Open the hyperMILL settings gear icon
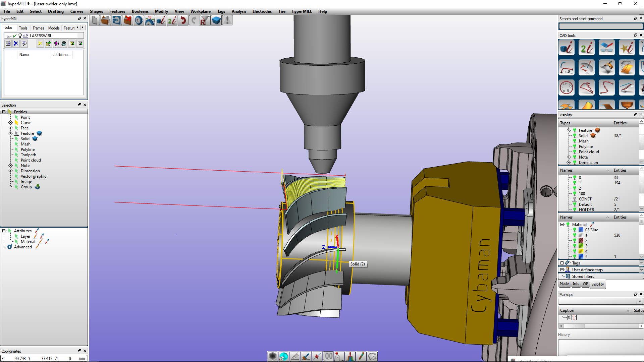644x362 pixels. (139, 21)
